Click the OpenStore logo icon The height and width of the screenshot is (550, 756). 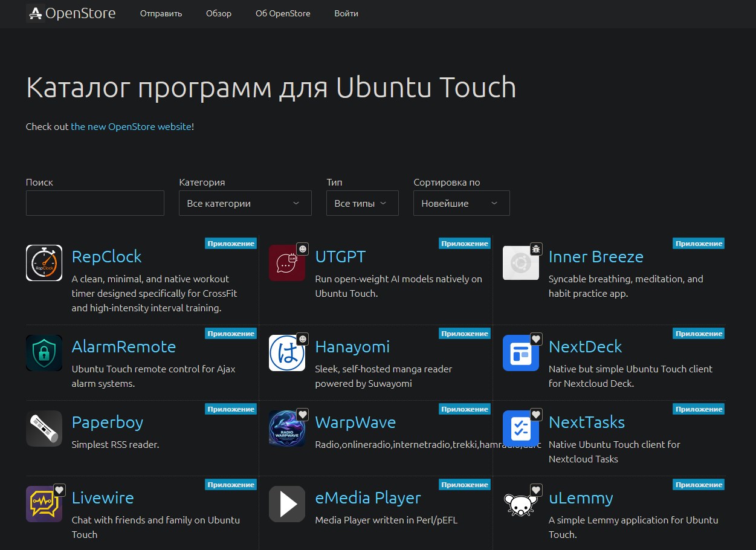[35, 13]
